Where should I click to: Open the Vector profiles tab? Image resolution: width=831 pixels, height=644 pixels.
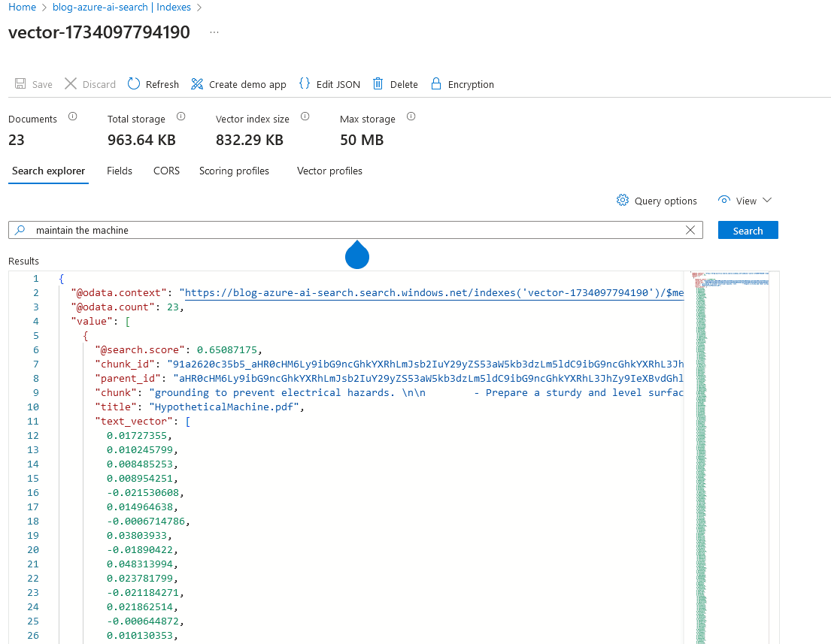click(x=329, y=171)
